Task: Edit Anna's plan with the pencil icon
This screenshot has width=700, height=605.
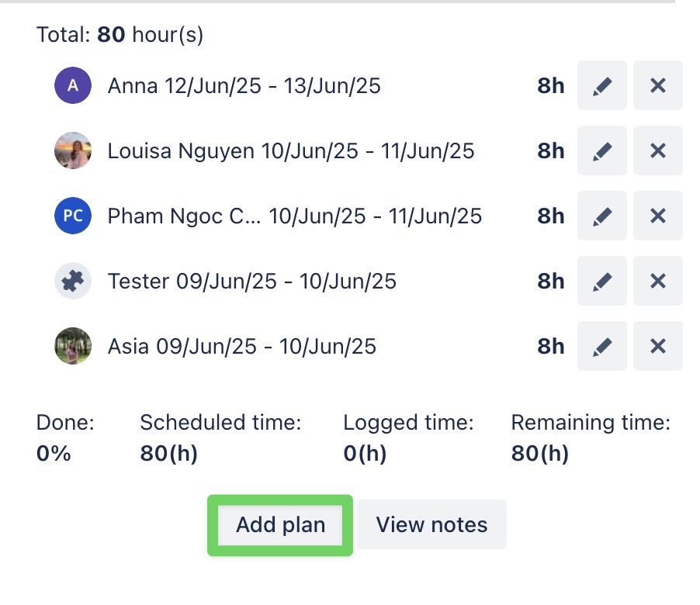Action: [x=601, y=85]
